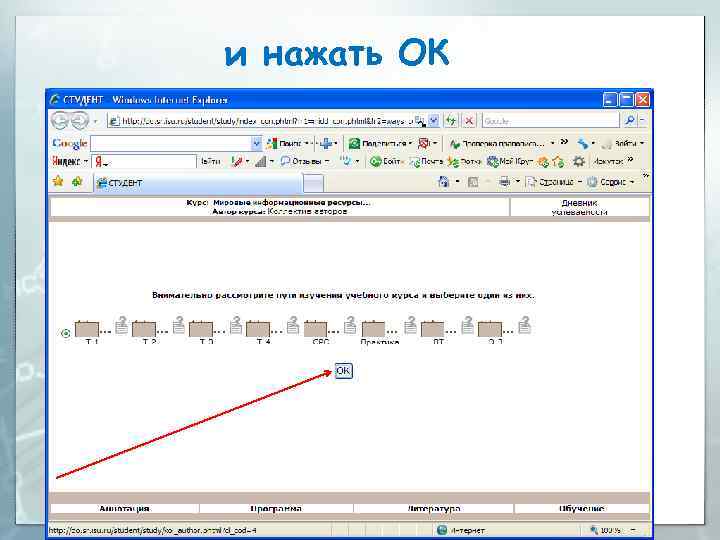Viewport: 720px width, 540px height.
Task: Stop loading with the red X icon
Action: (469, 121)
